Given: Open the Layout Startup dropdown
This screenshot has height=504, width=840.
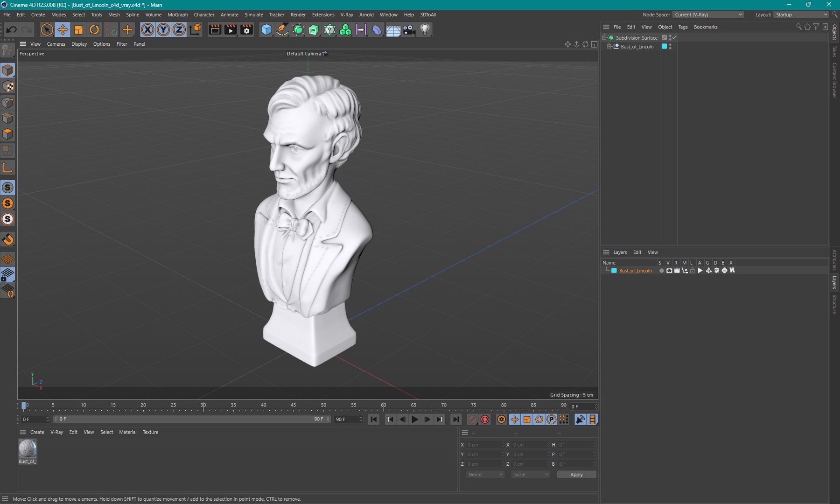Looking at the screenshot, I should (x=801, y=14).
